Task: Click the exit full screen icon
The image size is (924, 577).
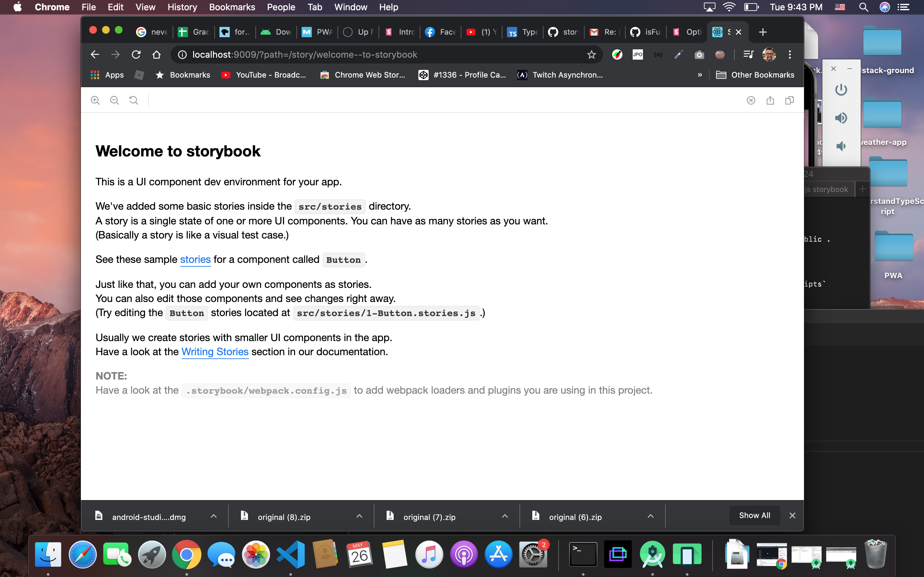Action: tap(751, 100)
